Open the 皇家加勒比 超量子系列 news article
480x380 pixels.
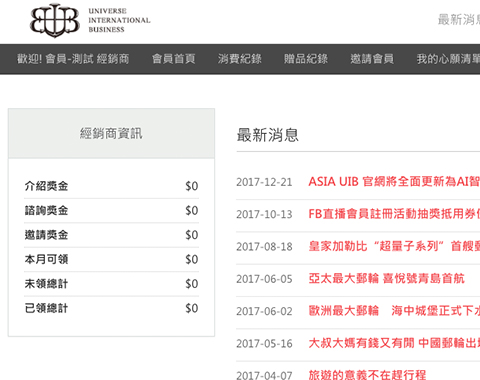point(394,246)
